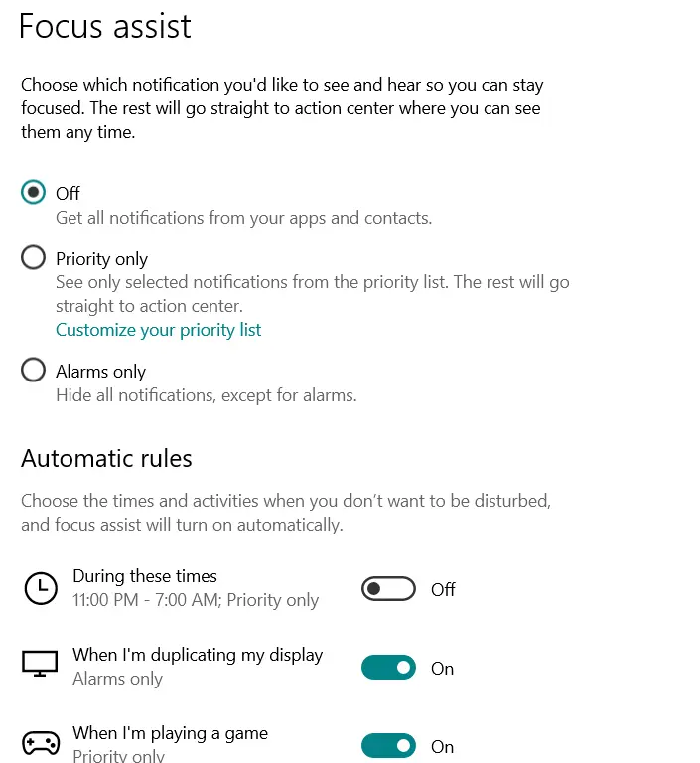Click the game controller icon

[40, 744]
